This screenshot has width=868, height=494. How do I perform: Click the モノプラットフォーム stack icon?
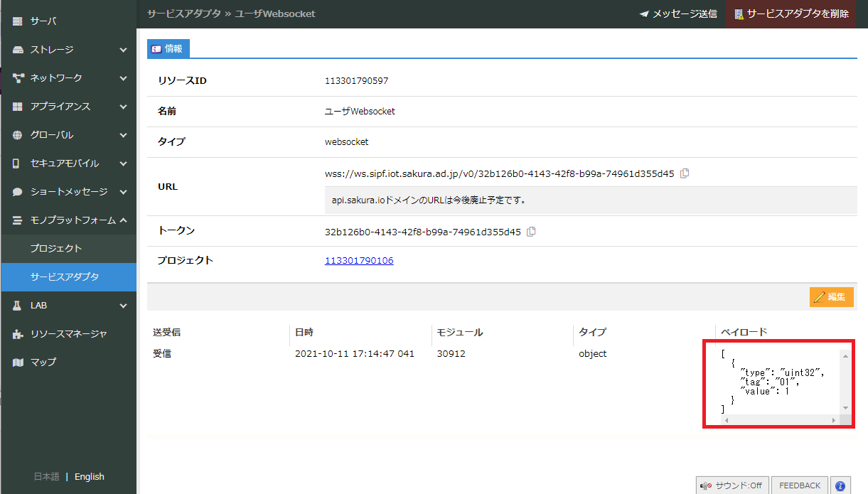18,220
